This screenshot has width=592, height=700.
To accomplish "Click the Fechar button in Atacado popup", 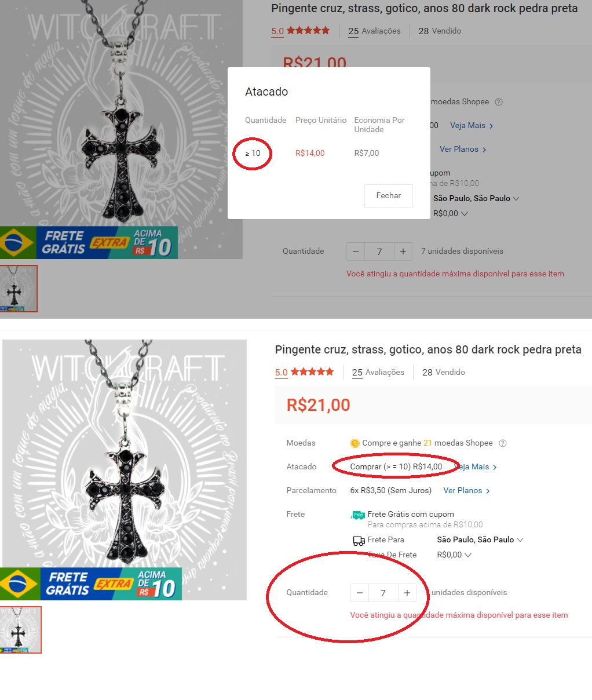I will point(389,196).
